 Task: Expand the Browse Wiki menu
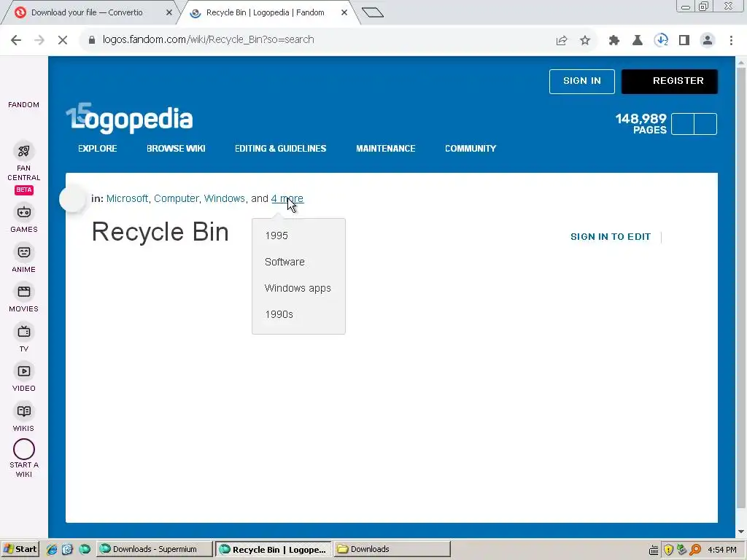[176, 149]
